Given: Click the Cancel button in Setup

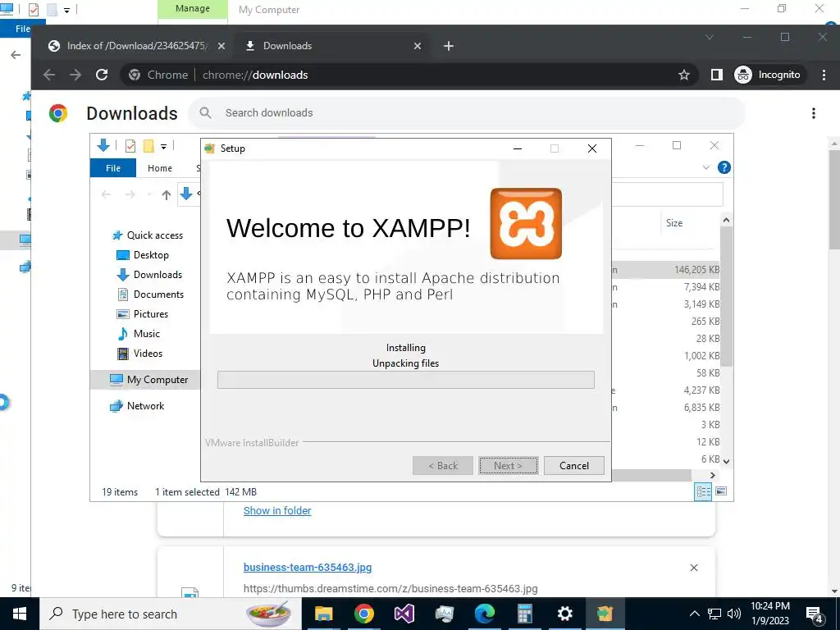Looking at the screenshot, I should tap(573, 466).
